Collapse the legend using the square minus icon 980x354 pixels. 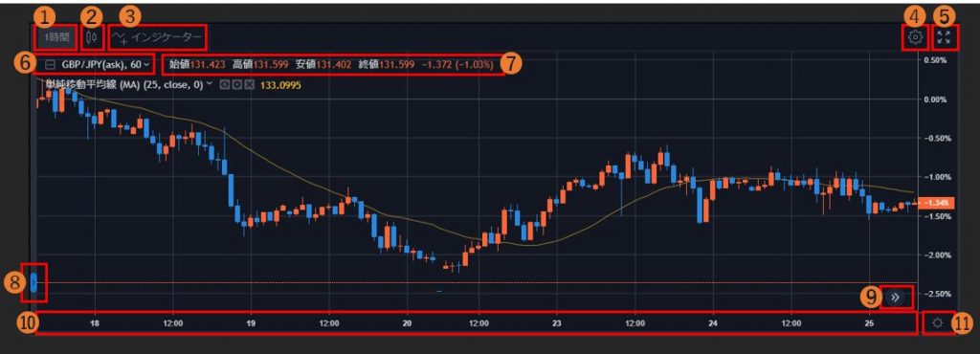coord(51,64)
